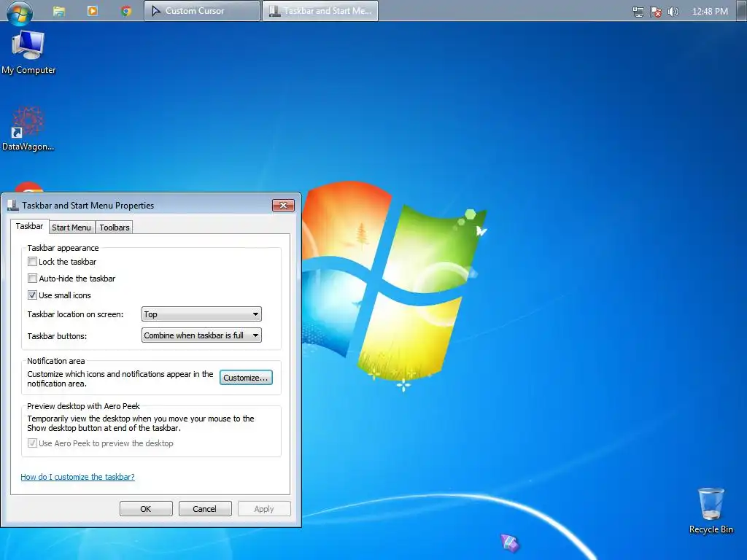Open Windows Media Player taskbar icon
The image size is (747, 560).
[93, 10]
